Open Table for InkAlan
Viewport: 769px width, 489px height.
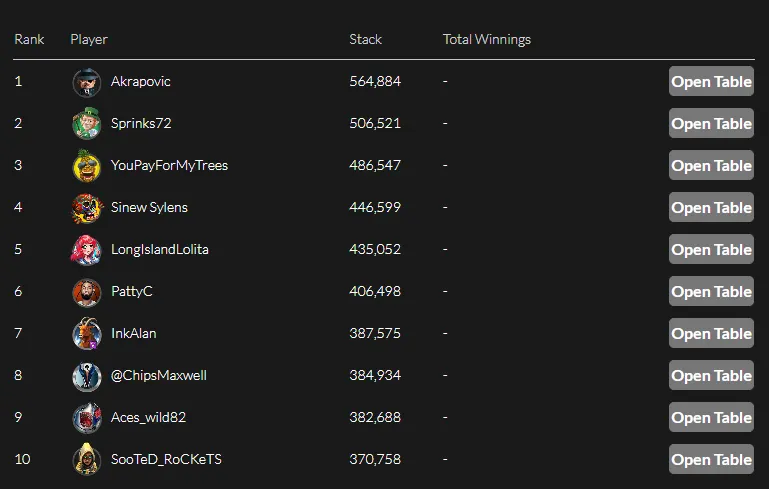click(711, 334)
